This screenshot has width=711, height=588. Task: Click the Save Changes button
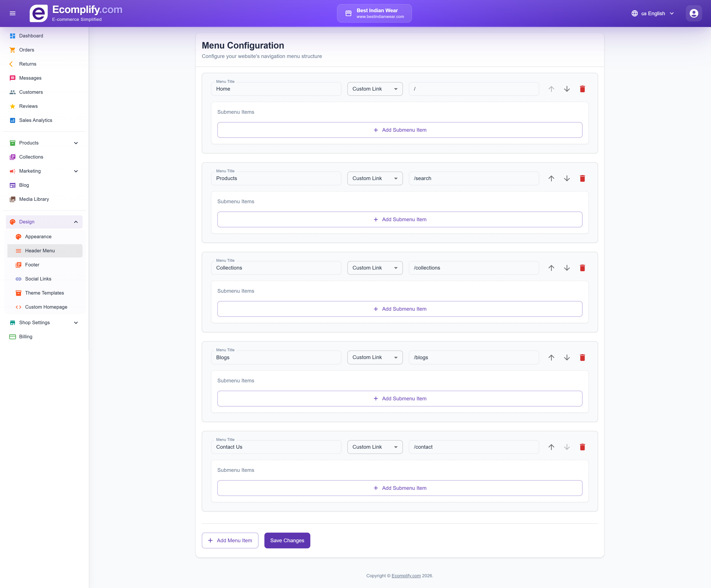coord(287,540)
